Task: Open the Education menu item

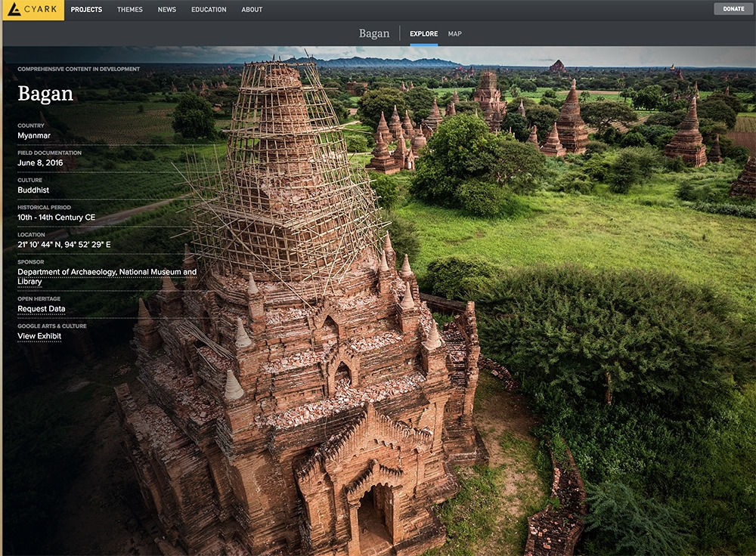Action: click(209, 10)
